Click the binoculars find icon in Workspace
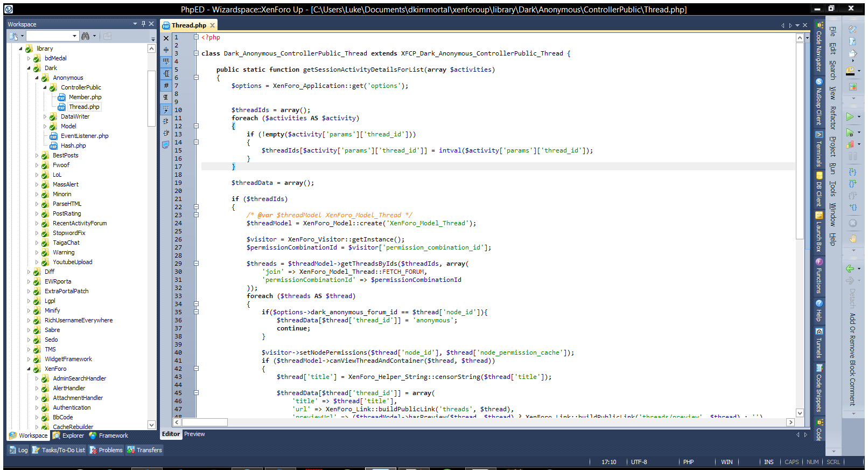Screen dimensions: 868x470 pos(85,36)
